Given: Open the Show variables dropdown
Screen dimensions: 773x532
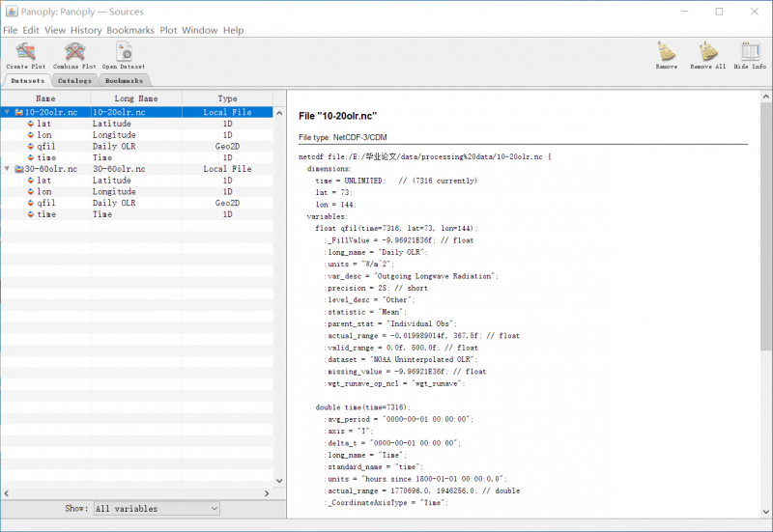Looking at the screenshot, I should coord(156,509).
